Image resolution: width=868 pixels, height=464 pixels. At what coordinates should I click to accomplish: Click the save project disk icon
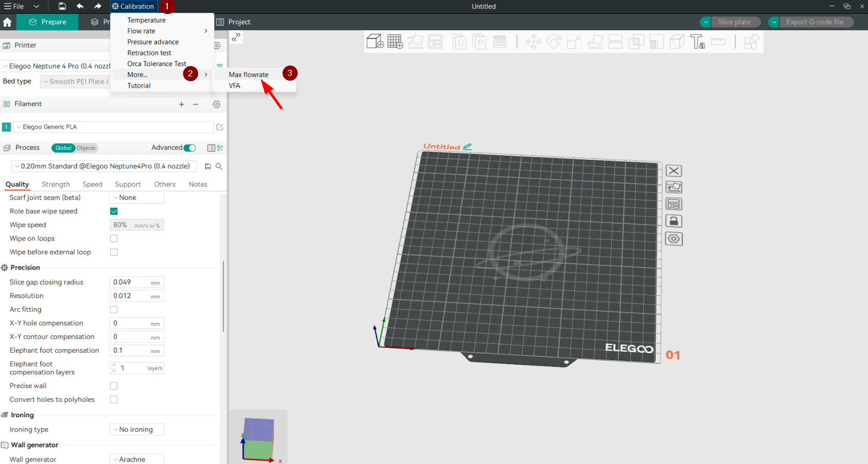(x=62, y=6)
